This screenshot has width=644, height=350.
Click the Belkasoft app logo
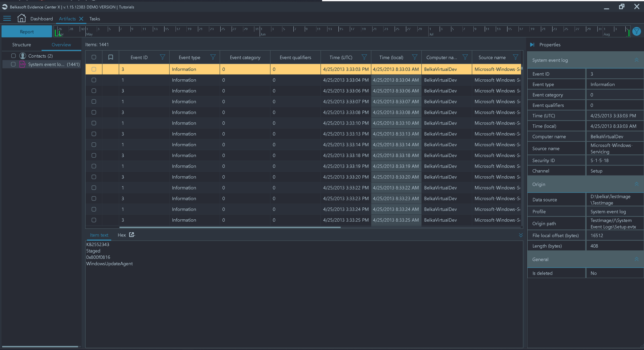[5, 7]
